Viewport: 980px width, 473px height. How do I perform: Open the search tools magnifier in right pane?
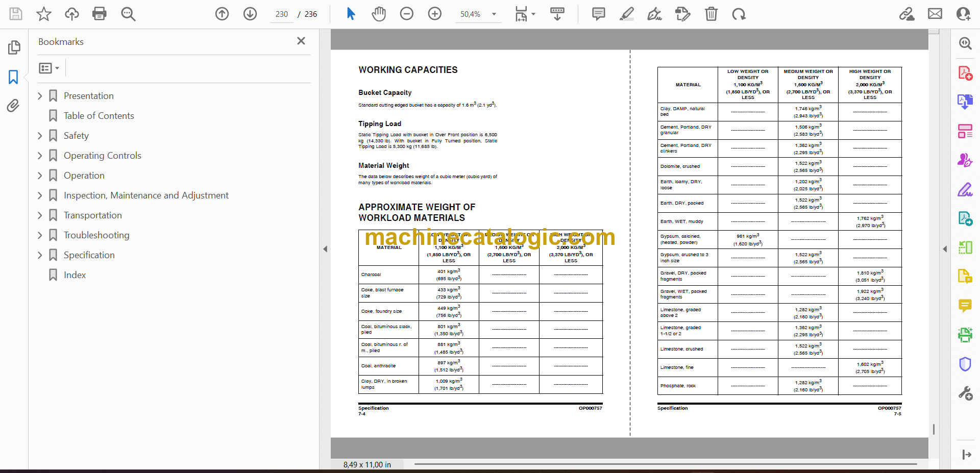(x=965, y=43)
